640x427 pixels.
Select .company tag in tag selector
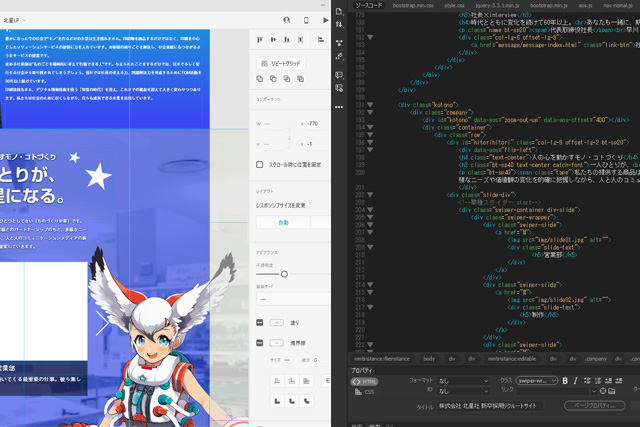pos(596,359)
